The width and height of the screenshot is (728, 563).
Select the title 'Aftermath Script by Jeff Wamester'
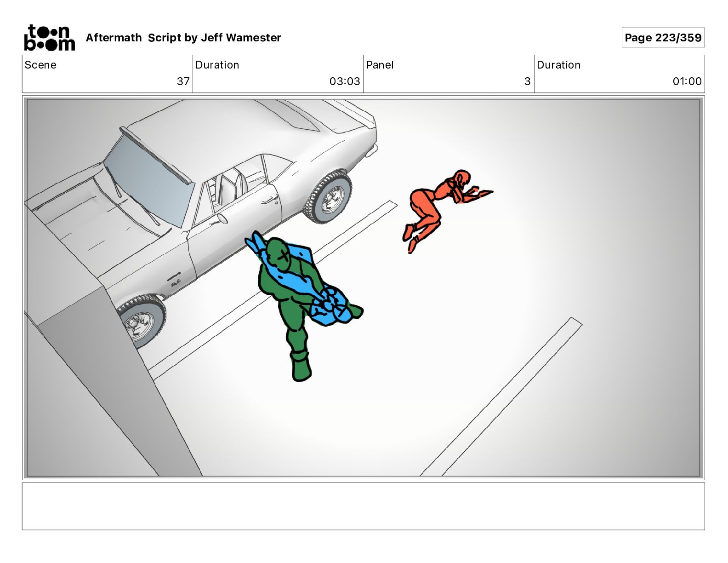(x=183, y=38)
